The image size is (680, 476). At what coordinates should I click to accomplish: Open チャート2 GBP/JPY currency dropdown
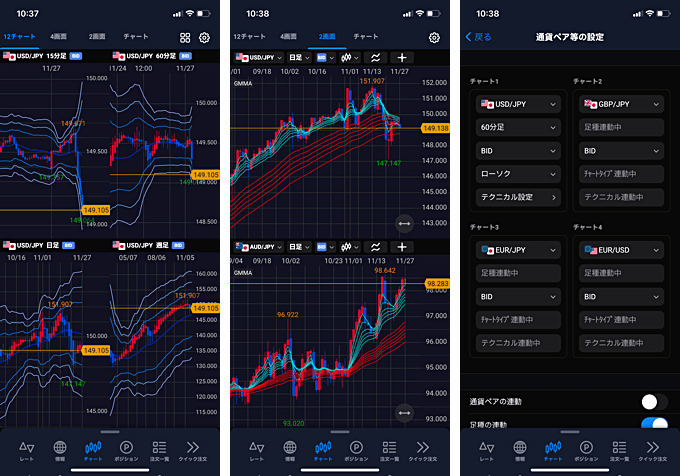tap(621, 104)
